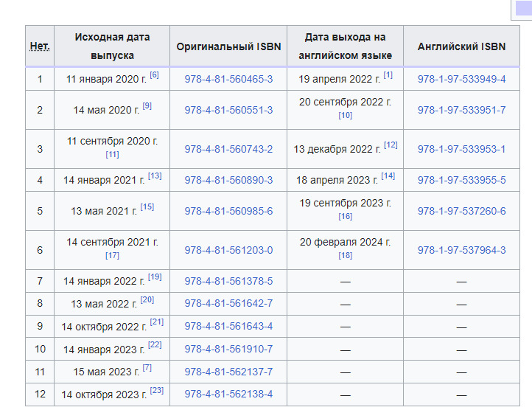This screenshot has width=532, height=410.
Task: Open citation [18] under 20 февраля 2024
Action: 346,255
